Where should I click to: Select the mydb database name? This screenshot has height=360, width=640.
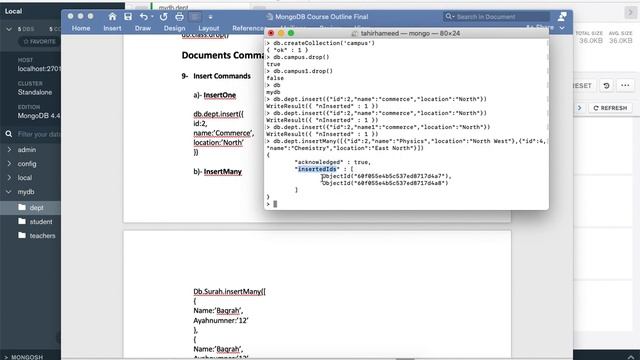(x=26, y=192)
